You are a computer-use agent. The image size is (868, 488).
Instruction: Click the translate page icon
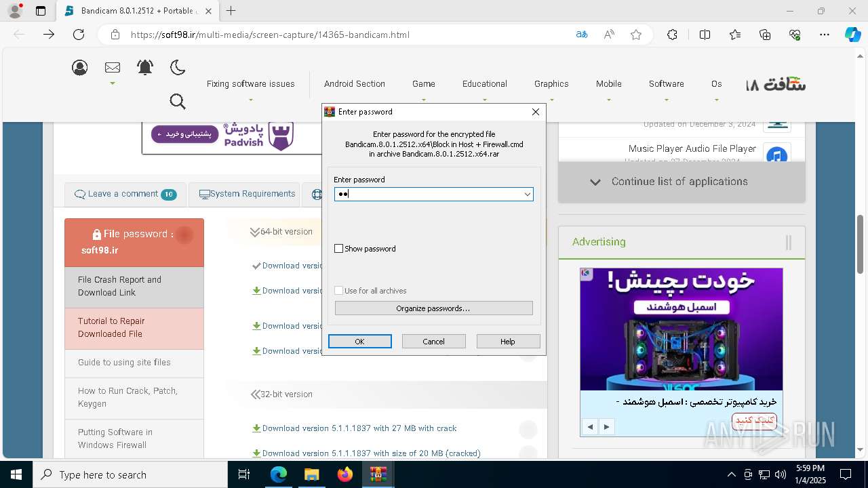coord(582,35)
